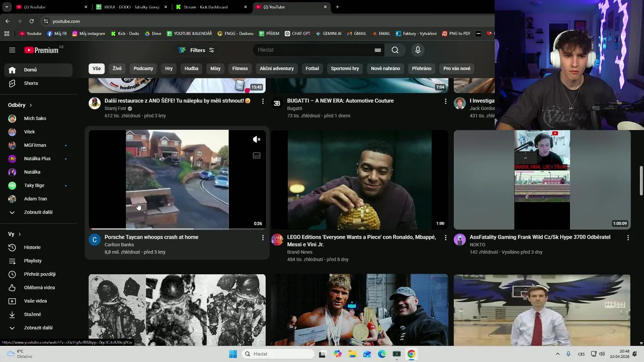Open Porsche Taycan whoops crash title

pos(151,237)
